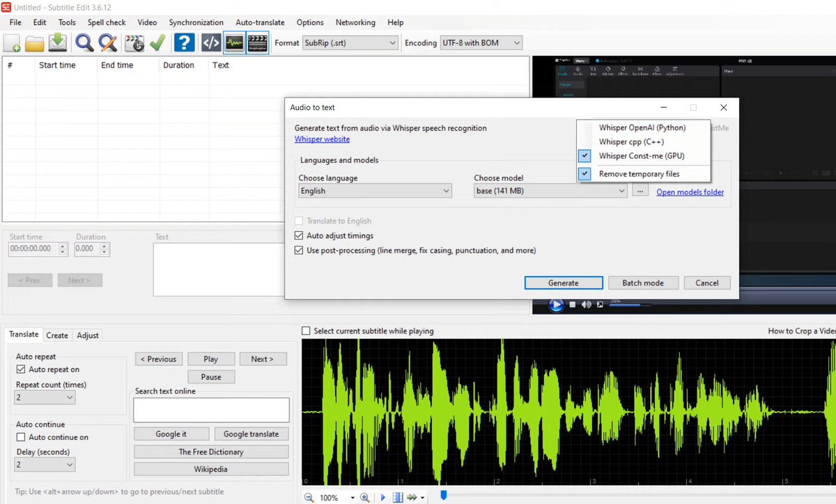Viewport: 836px width, 504px height.
Task: Open the Repeat count dropdown
Action: (45, 397)
